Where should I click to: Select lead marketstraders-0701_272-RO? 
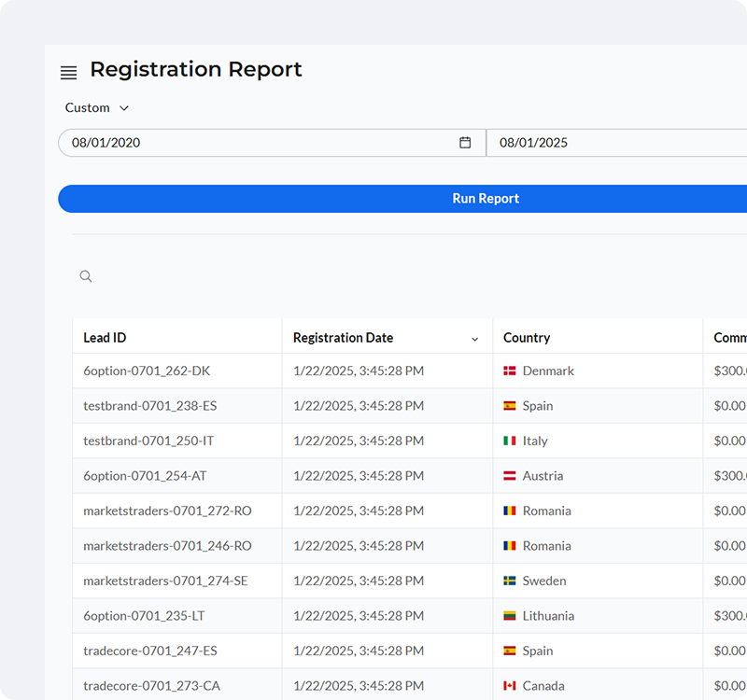pyautogui.click(x=167, y=511)
